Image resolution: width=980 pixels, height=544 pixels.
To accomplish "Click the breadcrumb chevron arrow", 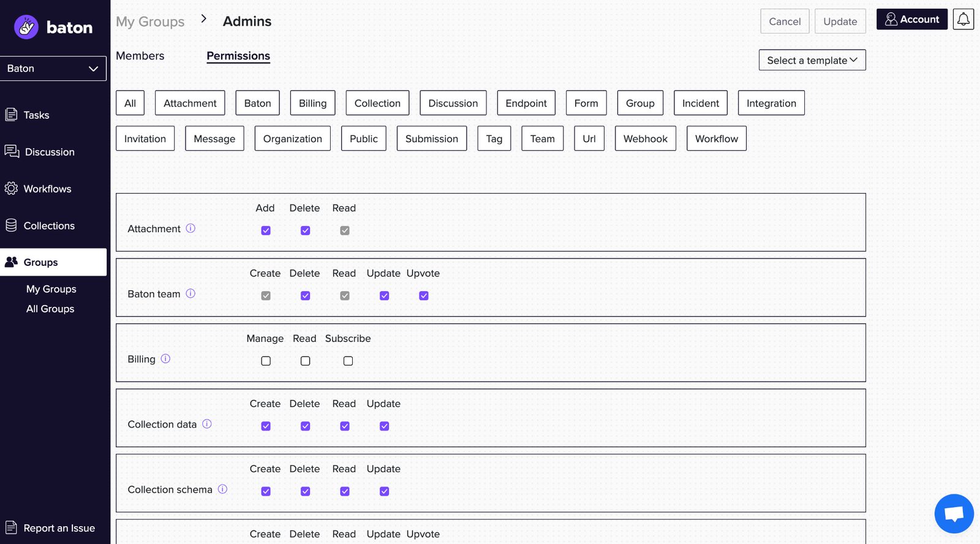I will [204, 19].
